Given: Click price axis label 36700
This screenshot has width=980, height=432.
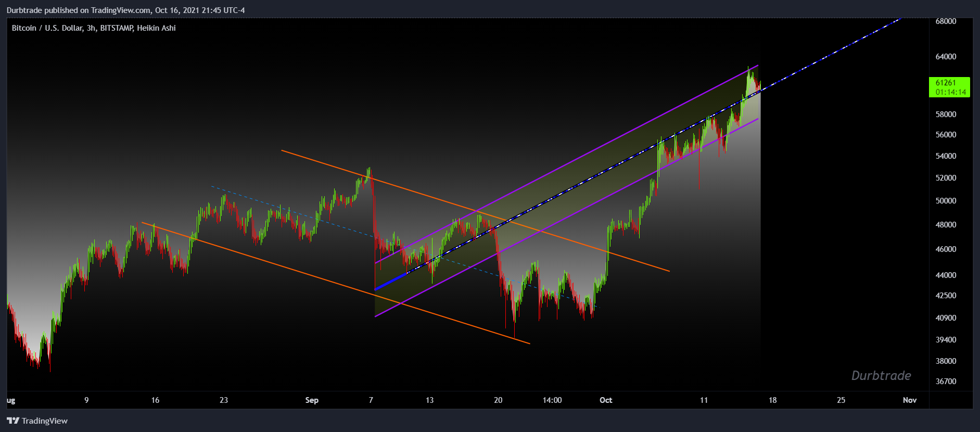Looking at the screenshot, I should point(946,382).
